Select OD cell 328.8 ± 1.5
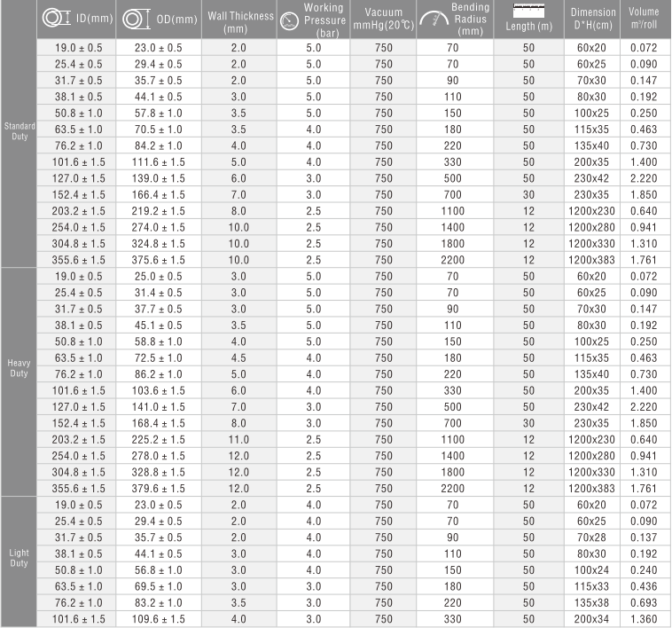The width and height of the screenshot is (672, 628). pos(158,472)
